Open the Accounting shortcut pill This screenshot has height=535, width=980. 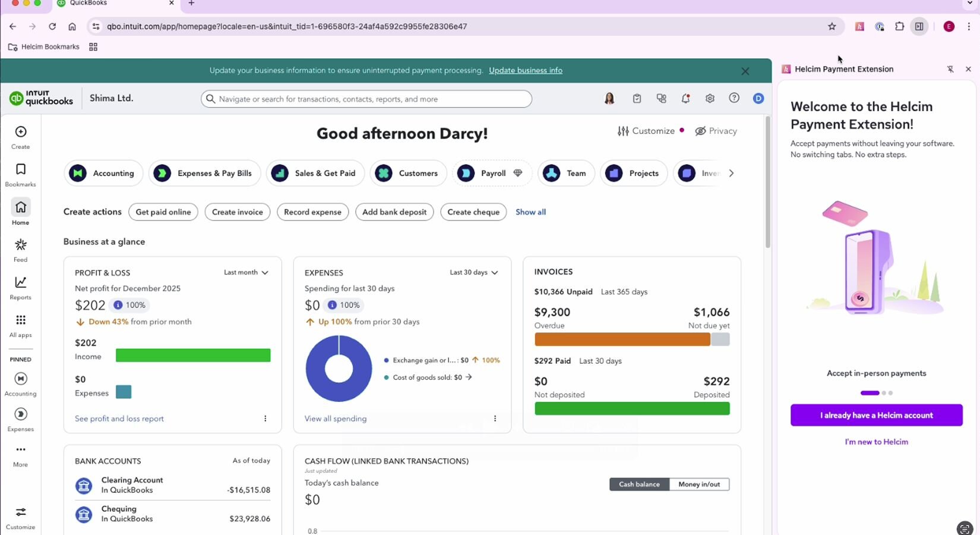click(x=103, y=173)
